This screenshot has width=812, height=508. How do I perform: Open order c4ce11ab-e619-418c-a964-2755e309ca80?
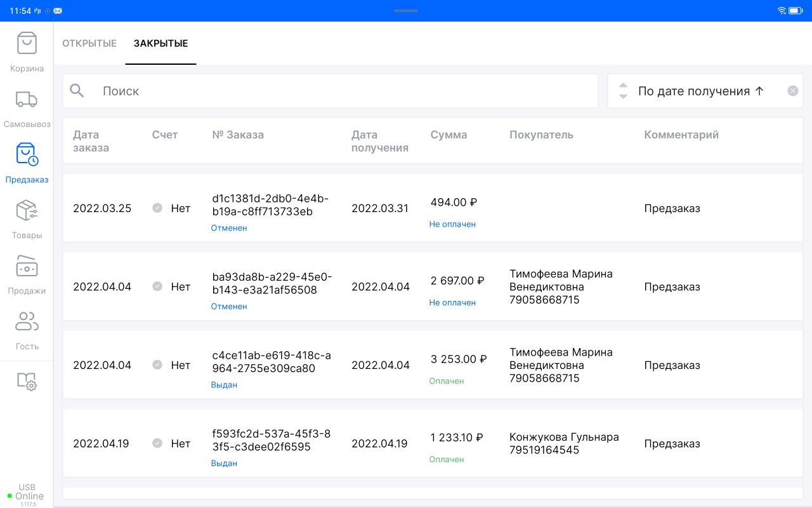pos(272,362)
